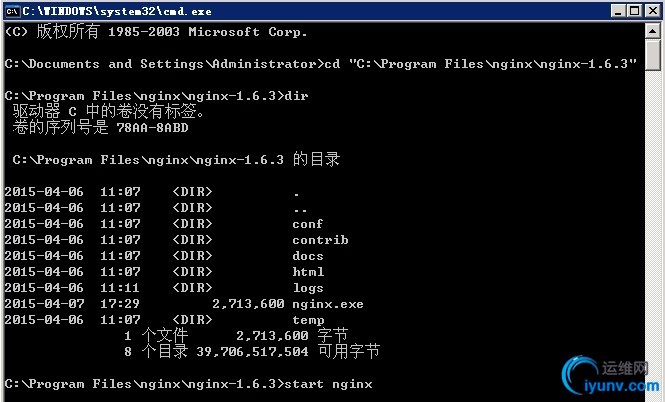The width and height of the screenshot is (665, 402).
Task: Click the 'nginx.exe' file name
Action: pyautogui.click(x=328, y=304)
